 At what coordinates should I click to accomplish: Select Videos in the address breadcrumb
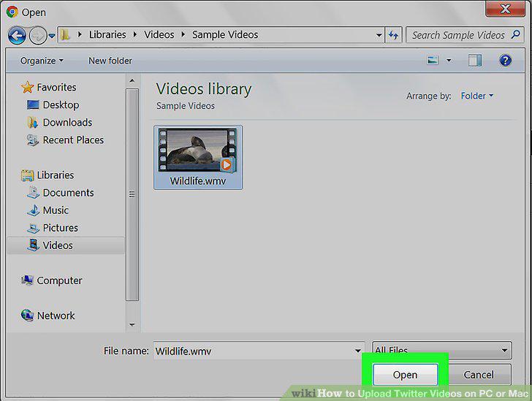(159, 34)
